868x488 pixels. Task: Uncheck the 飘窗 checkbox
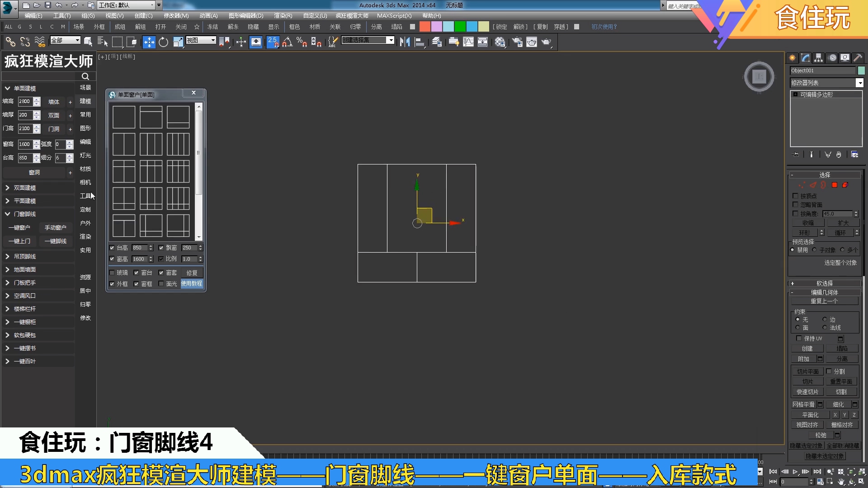point(161,248)
